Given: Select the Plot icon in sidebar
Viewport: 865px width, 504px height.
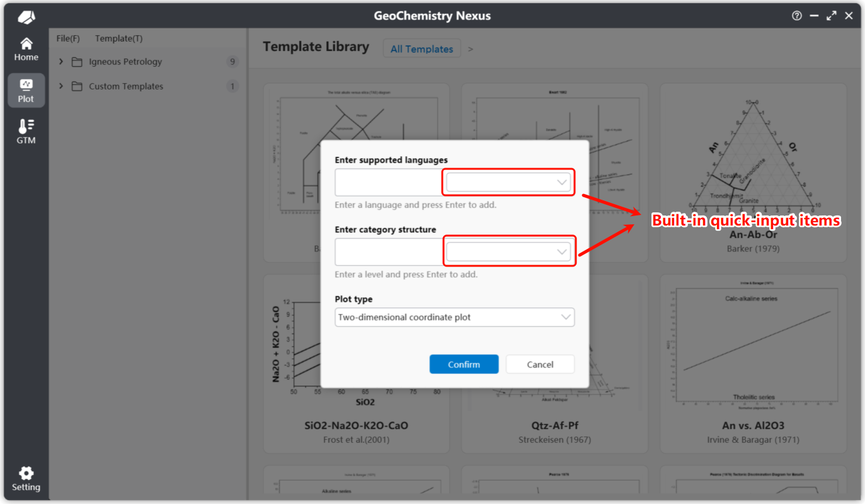Looking at the screenshot, I should pyautogui.click(x=26, y=90).
